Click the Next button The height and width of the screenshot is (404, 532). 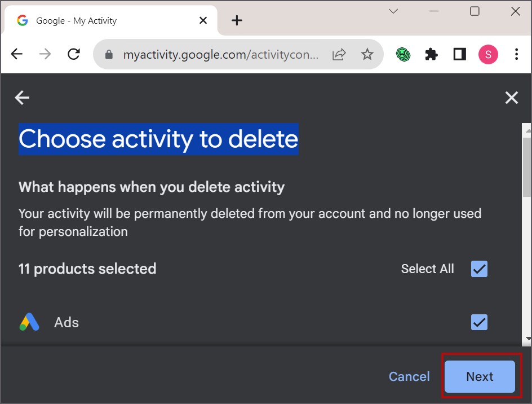tap(480, 376)
